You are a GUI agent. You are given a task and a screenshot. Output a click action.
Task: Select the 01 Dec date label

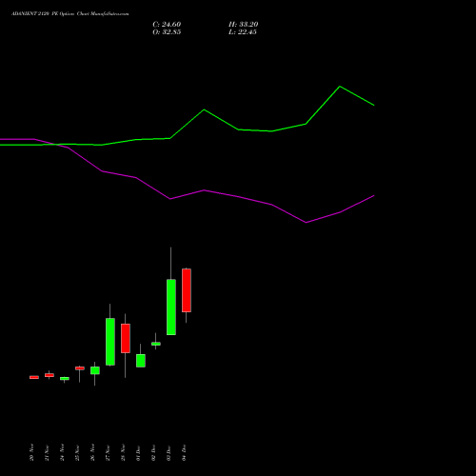[x=138, y=452]
